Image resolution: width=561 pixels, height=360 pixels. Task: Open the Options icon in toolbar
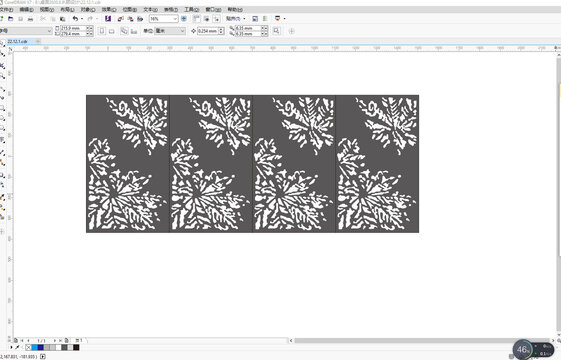(x=265, y=19)
